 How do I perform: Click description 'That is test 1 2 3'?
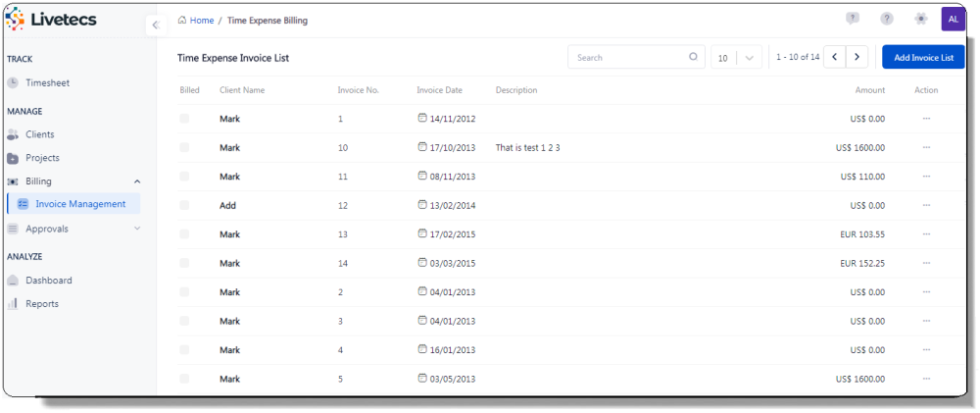click(527, 148)
